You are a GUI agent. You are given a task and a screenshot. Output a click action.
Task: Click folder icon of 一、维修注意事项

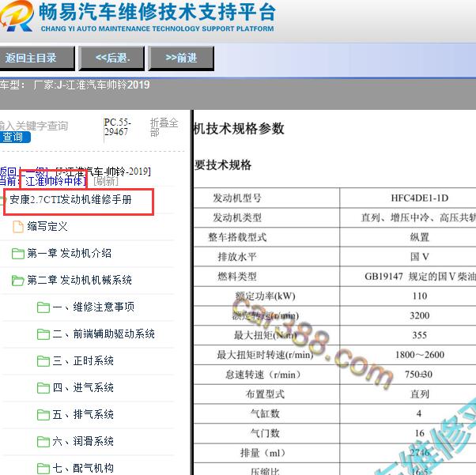[43, 307]
